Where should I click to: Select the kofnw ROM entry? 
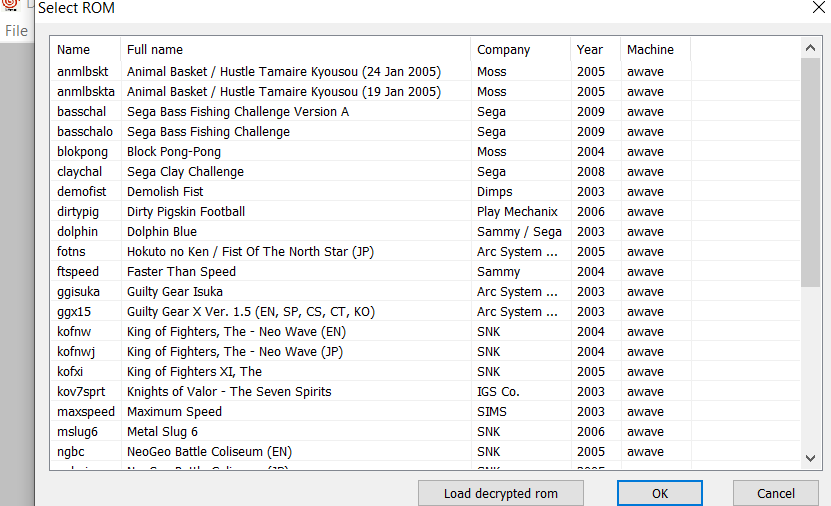[425, 332]
